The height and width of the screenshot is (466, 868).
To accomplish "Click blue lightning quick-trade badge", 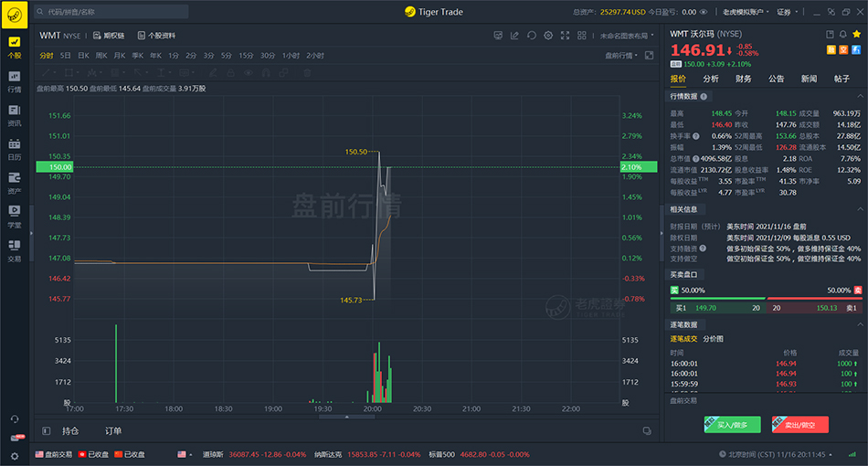I will tap(856, 50).
